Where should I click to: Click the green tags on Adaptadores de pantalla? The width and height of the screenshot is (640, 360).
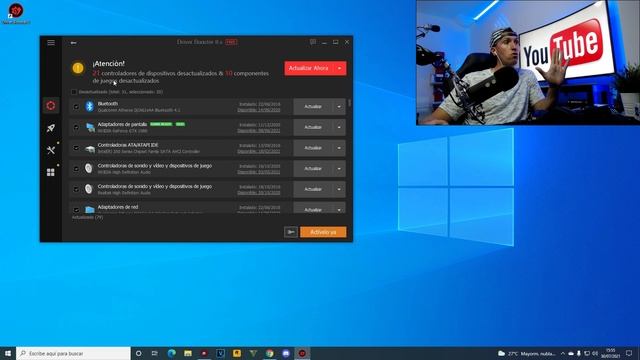[168, 124]
